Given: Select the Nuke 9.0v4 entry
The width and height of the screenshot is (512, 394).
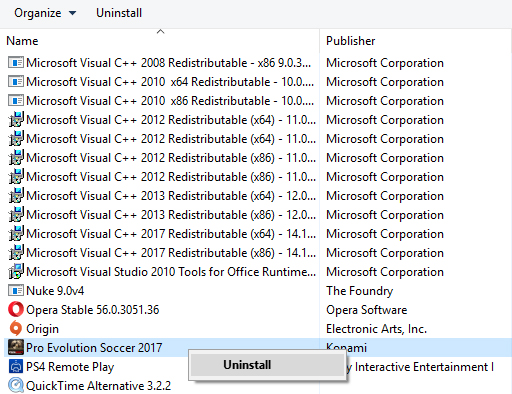Looking at the screenshot, I should (55, 291).
